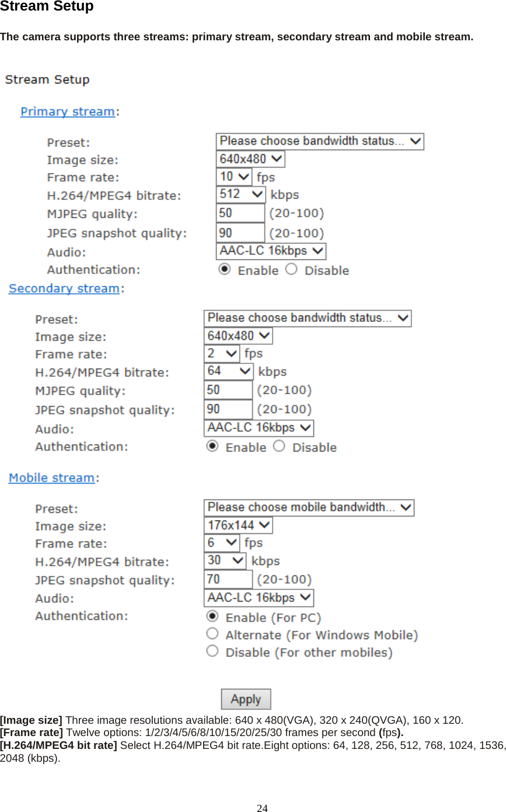
Task: Expand Primary stream Image size dropdown
Action: click(250, 159)
